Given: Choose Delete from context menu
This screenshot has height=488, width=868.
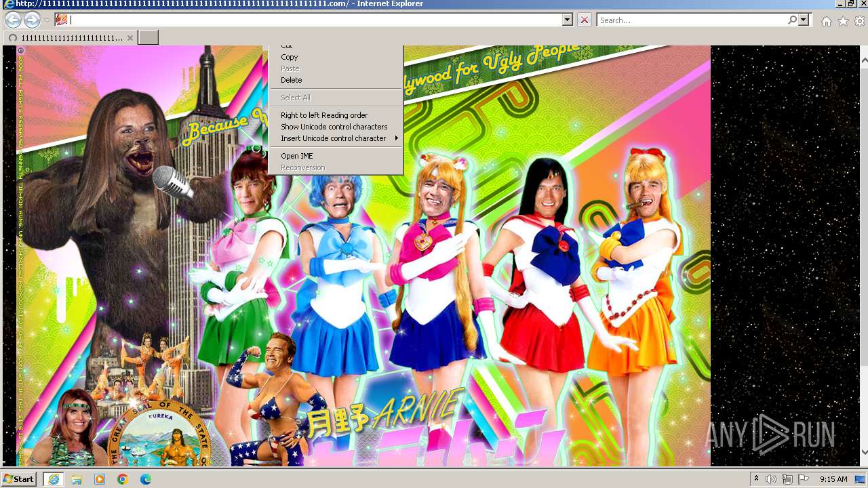Looking at the screenshot, I should [x=336, y=80].
